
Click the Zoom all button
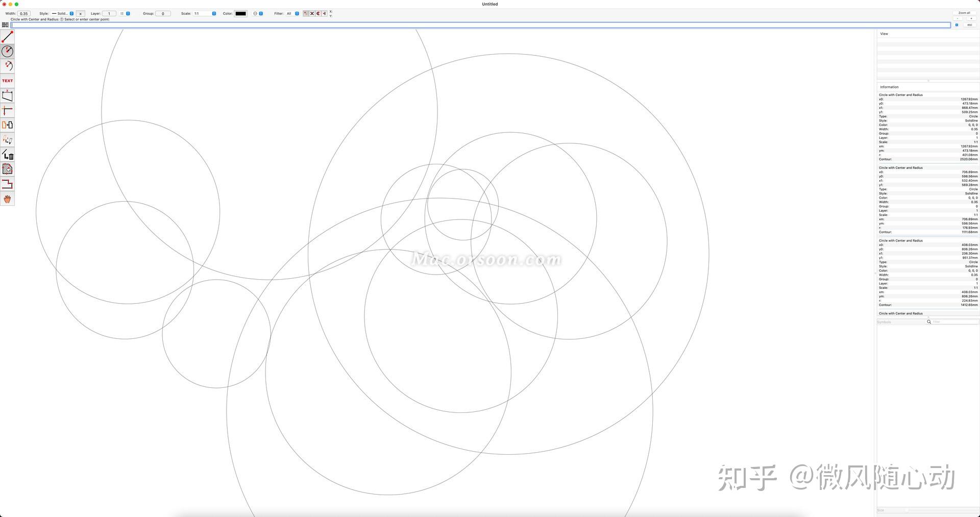964,13
